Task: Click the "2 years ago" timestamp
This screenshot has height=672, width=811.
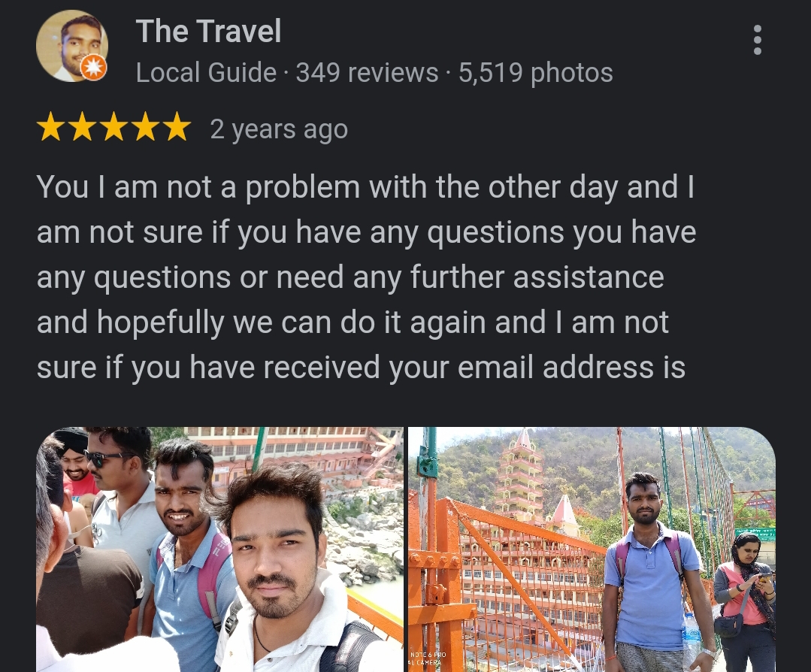Action: [x=279, y=129]
